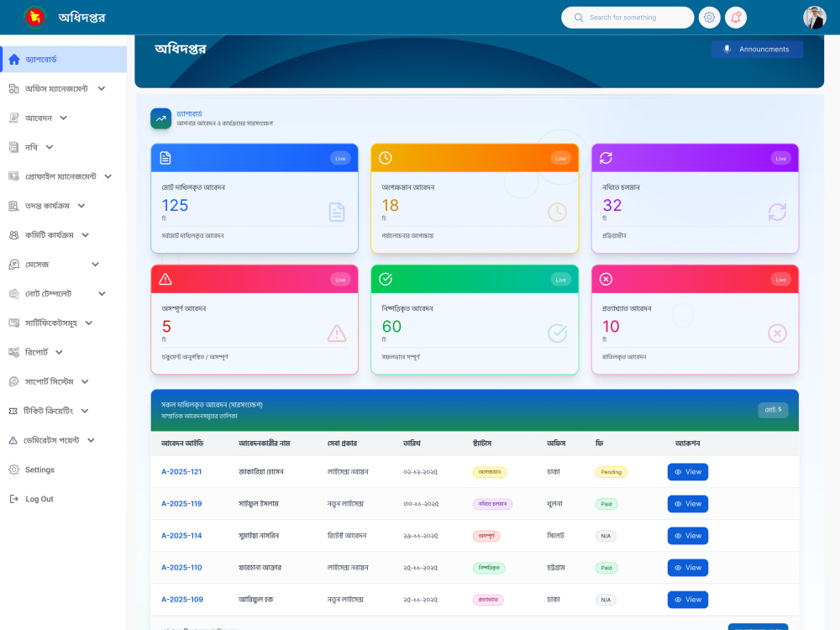Click the কমিটি কার্যক্রম people icon
The image size is (840, 630).
tap(14, 234)
